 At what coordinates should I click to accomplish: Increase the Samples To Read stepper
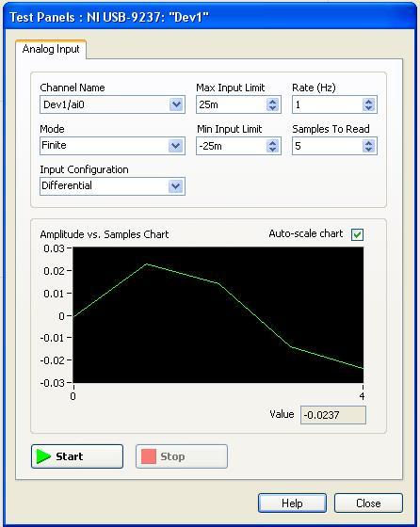(368, 142)
